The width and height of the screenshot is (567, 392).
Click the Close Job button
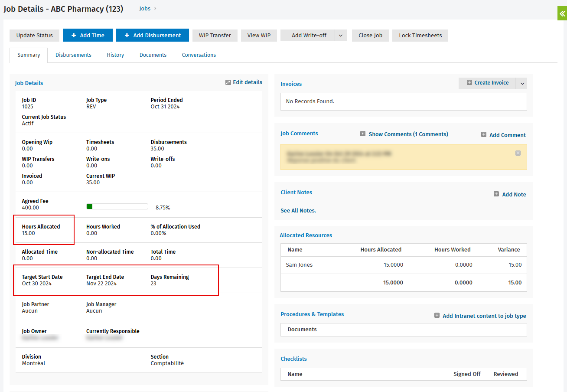(x=371, y=36)
